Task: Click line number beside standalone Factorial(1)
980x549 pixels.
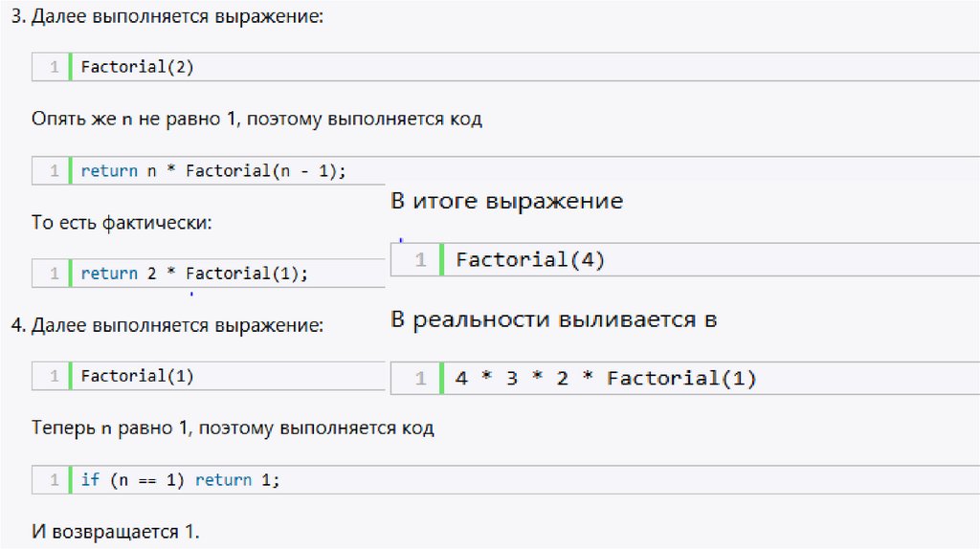Action: (x=54, y=376)
